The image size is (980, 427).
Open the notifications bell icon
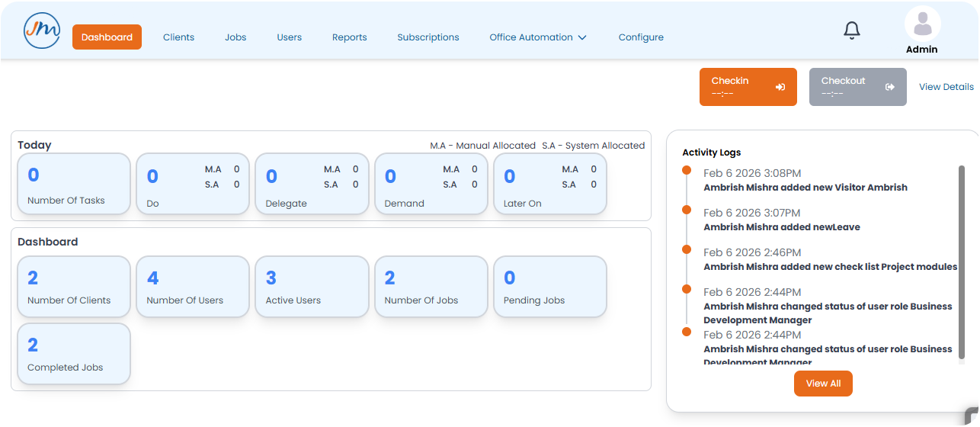[852, 30]
